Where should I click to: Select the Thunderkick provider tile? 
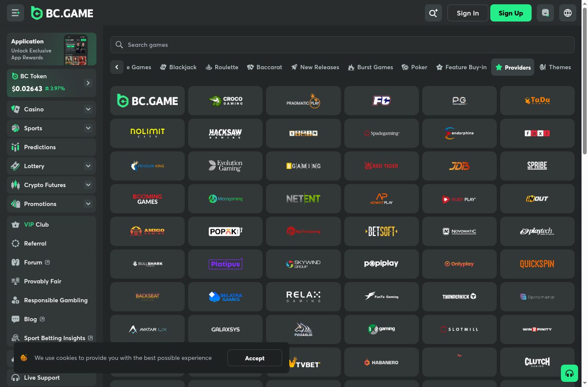click(459, 297)
